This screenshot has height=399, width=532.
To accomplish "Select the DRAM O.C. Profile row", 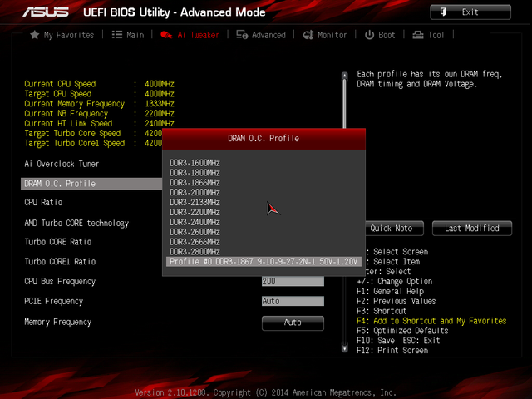I will tap(91, 184).
